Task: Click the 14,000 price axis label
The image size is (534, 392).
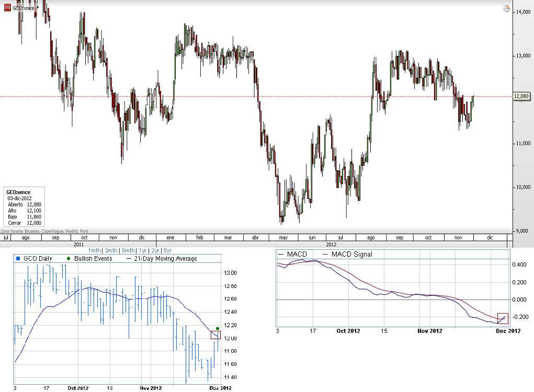Action: (523, 12)
